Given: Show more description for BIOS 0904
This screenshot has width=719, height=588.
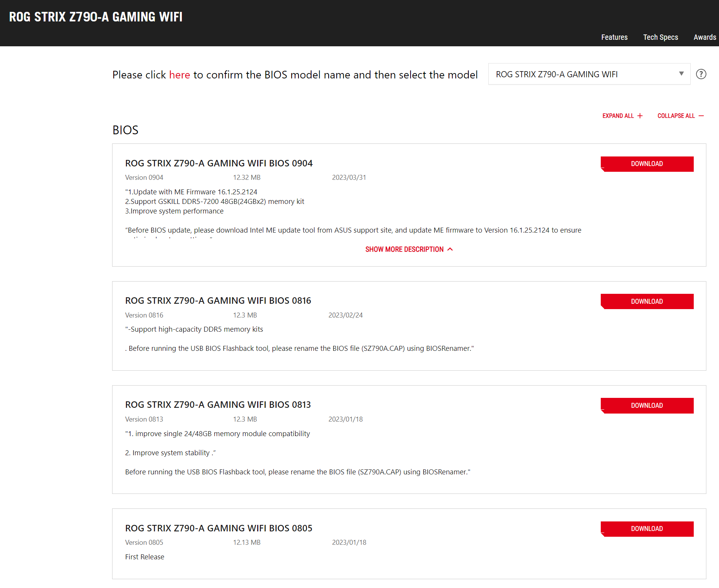Looking at the screenshot, I should 409,249.
